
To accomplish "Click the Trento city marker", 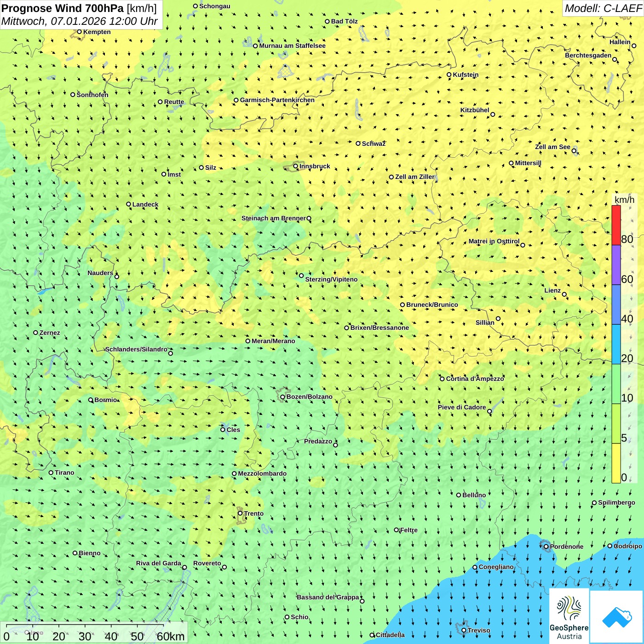I will pos(240,513).
